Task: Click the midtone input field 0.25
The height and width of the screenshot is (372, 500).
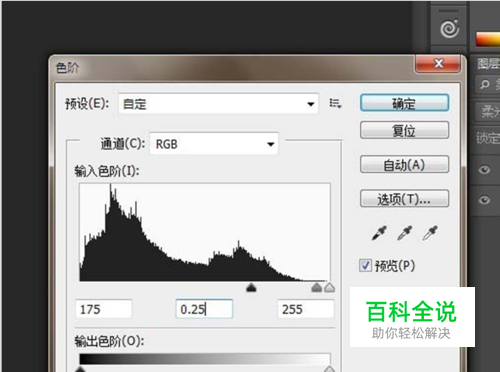Action: [x=204, y=309]
